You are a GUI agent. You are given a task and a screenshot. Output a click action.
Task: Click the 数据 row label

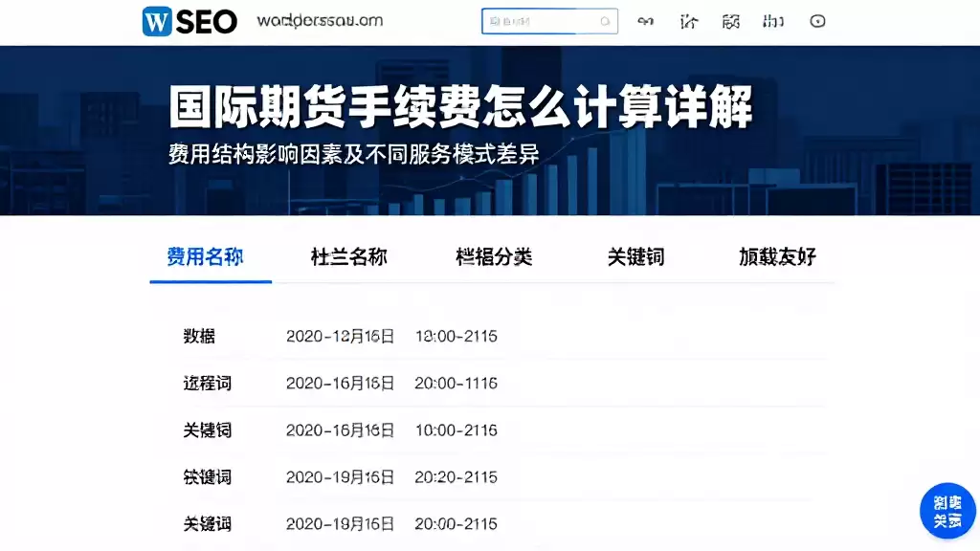pos(199,336)
